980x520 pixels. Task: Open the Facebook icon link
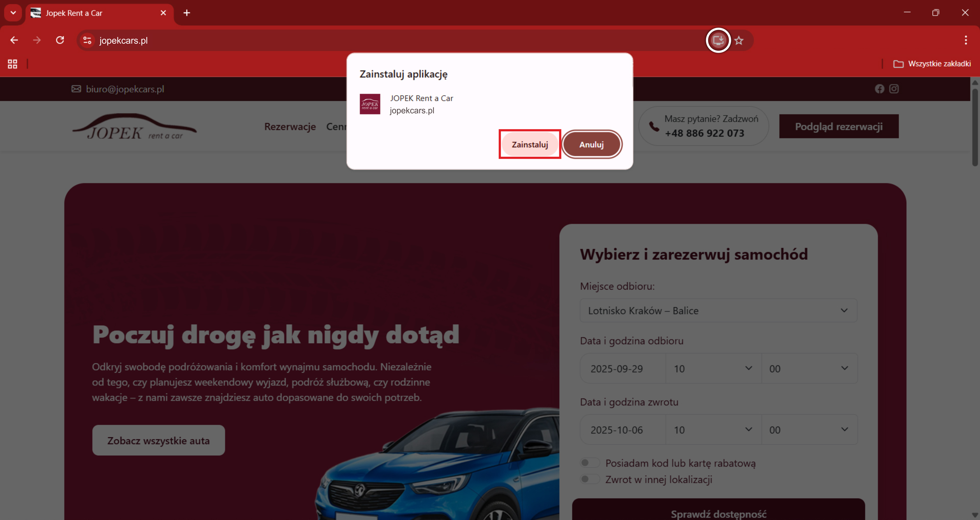879,89
